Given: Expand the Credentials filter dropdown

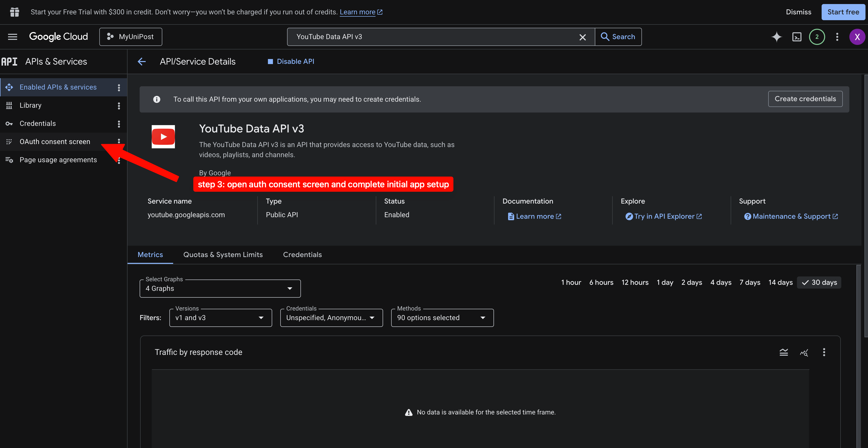Looking at the screenshot, I should (331, 318).
